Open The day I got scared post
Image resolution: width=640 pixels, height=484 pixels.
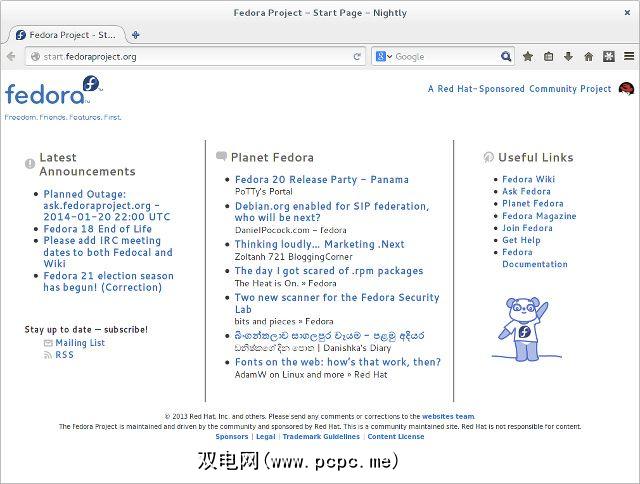(329, 271)
